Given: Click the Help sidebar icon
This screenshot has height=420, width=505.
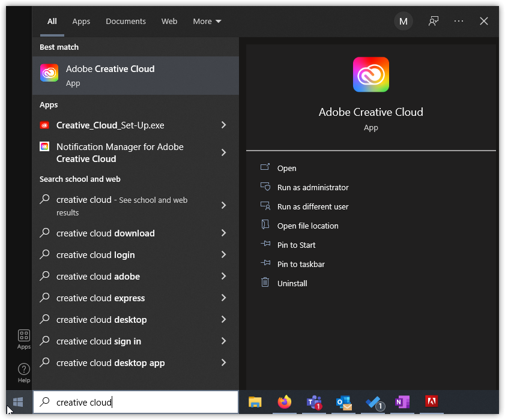Looking at the screenshot, I should pyautogui.click(x=24, y=373).
